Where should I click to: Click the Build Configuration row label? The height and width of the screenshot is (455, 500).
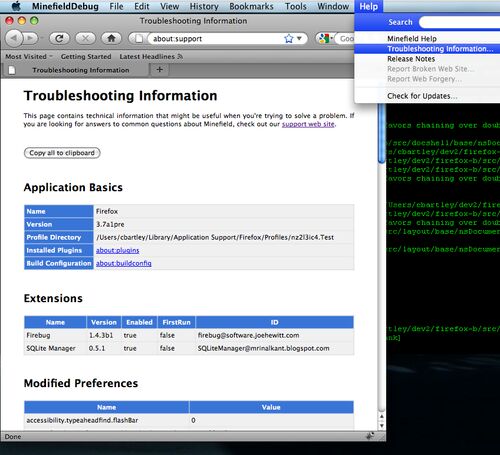tap(59, 263)
